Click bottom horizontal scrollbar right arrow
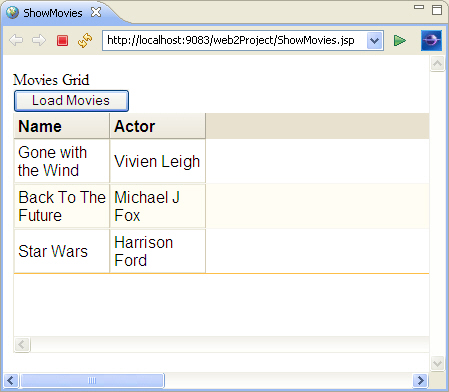449x392 pixels. [420, 380]
